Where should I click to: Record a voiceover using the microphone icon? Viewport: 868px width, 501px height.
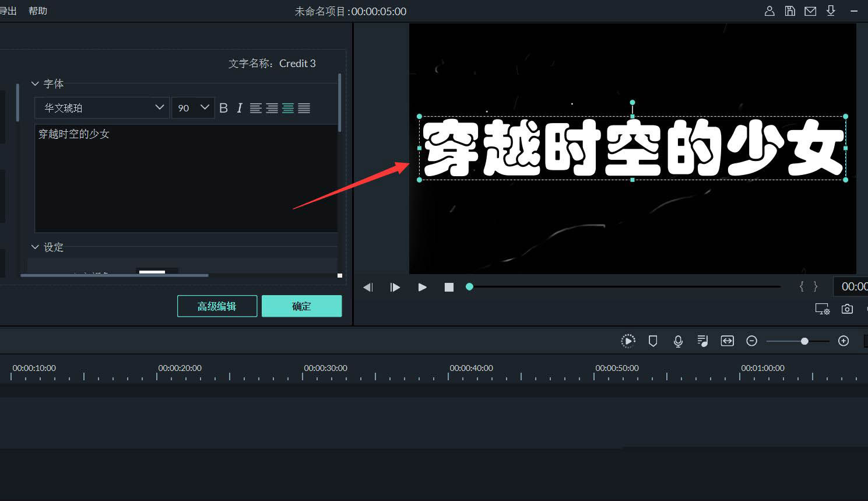(x=677, y=341)
